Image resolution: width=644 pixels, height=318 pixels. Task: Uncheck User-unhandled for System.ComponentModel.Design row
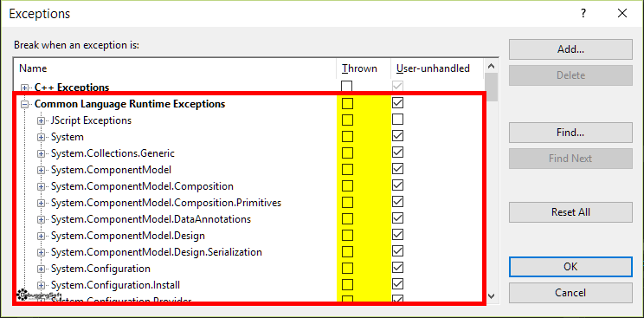click(x=397, y=235)
